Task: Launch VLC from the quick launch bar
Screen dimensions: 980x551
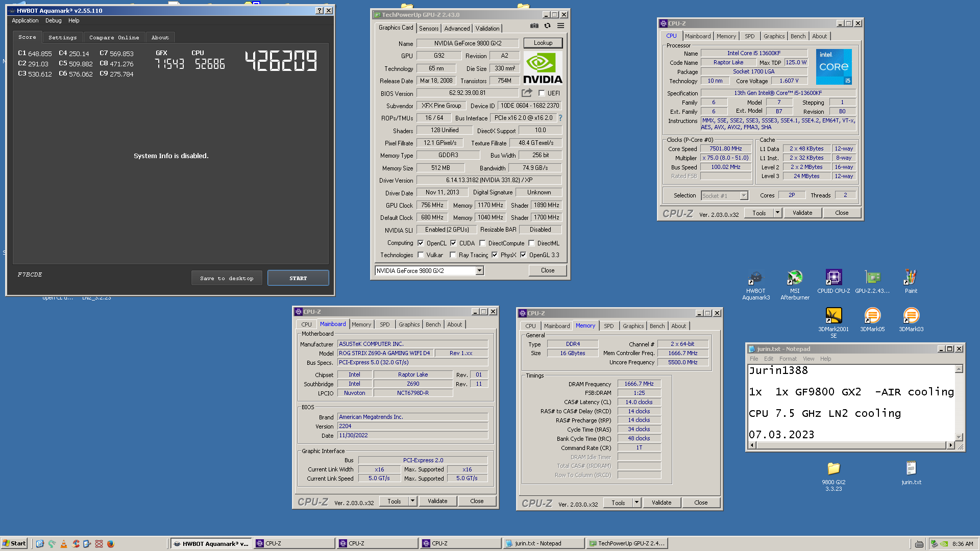Action: coord(64,544)
